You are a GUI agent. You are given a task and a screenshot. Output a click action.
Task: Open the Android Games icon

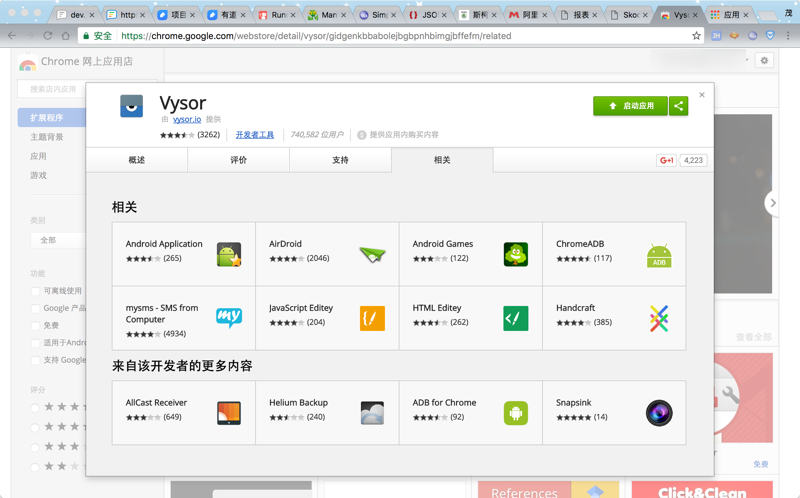pyautogui.click(x=516, y=254)
